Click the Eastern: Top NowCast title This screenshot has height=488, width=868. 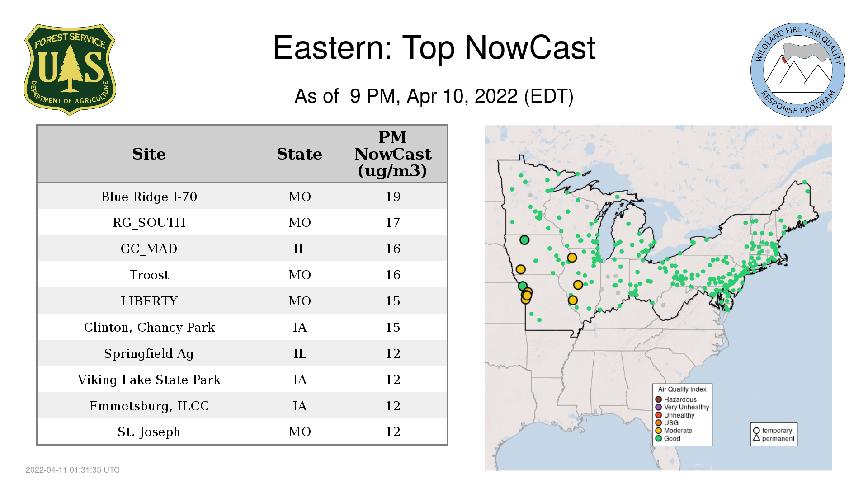[434, 48]
